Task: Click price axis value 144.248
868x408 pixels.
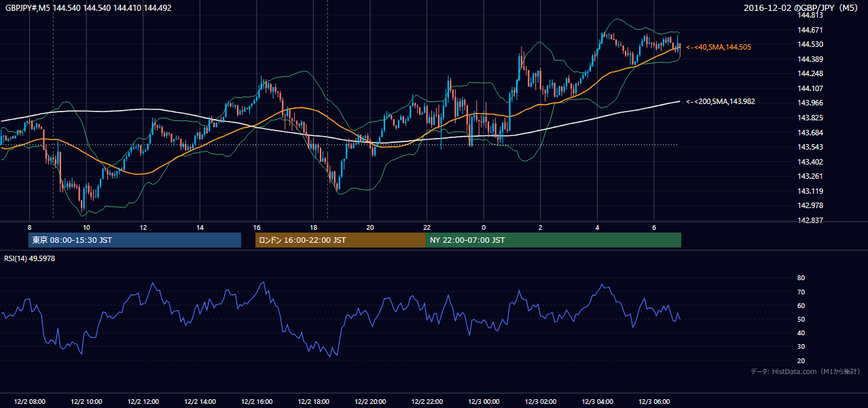Action: click(809, 73)
